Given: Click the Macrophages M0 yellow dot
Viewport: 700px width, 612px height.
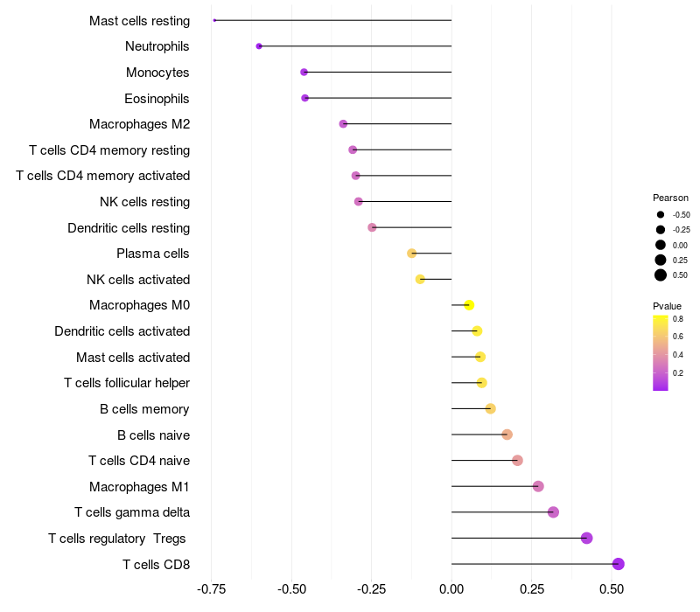Looking at the screenshot, I should click(469, 305).
